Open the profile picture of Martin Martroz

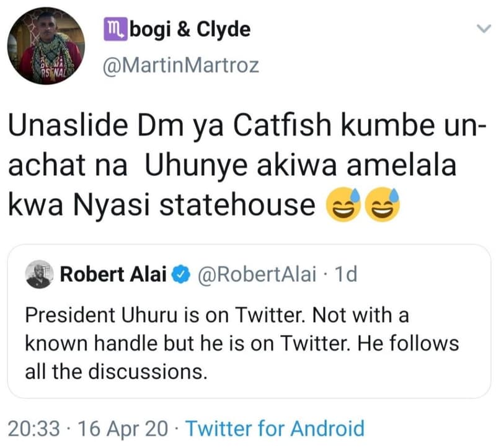click(x=45, y=45)
